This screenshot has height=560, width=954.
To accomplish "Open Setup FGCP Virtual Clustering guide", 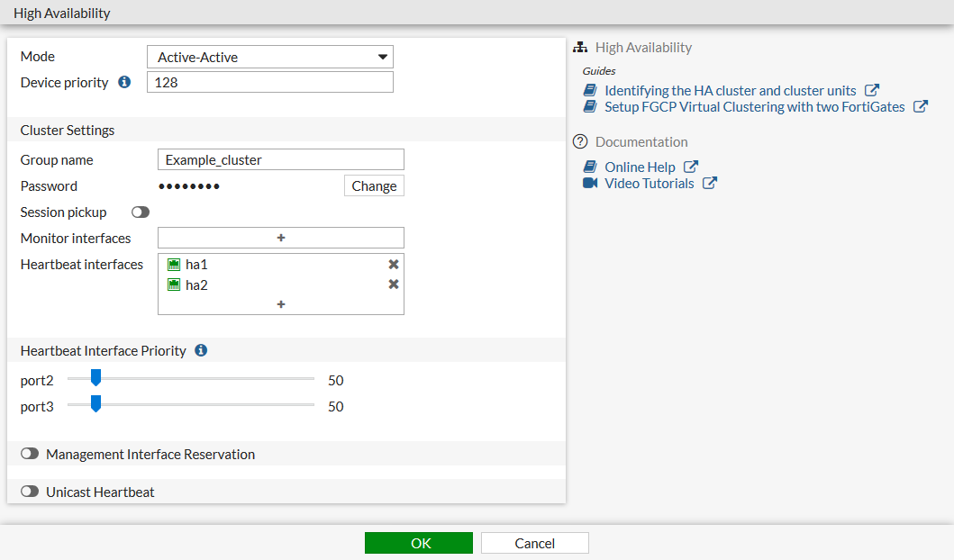I will point(754,106).
